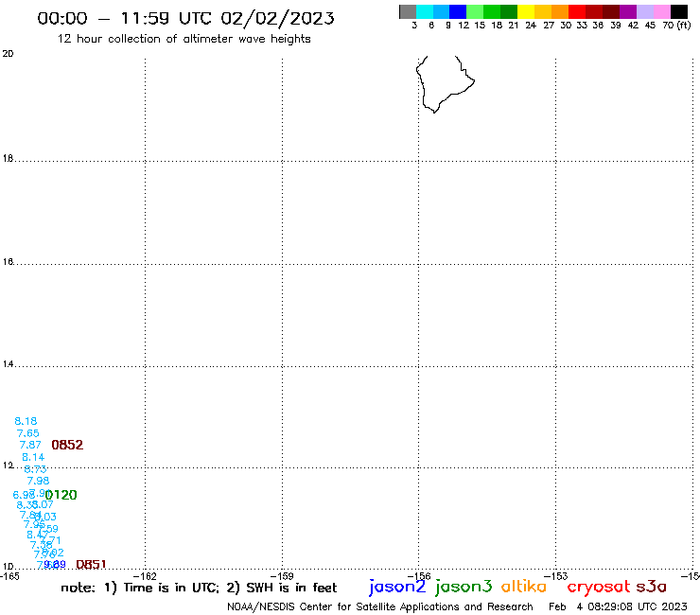
Task: Pick the purple swatch in the color scale
Action: [x=628, y=12]
